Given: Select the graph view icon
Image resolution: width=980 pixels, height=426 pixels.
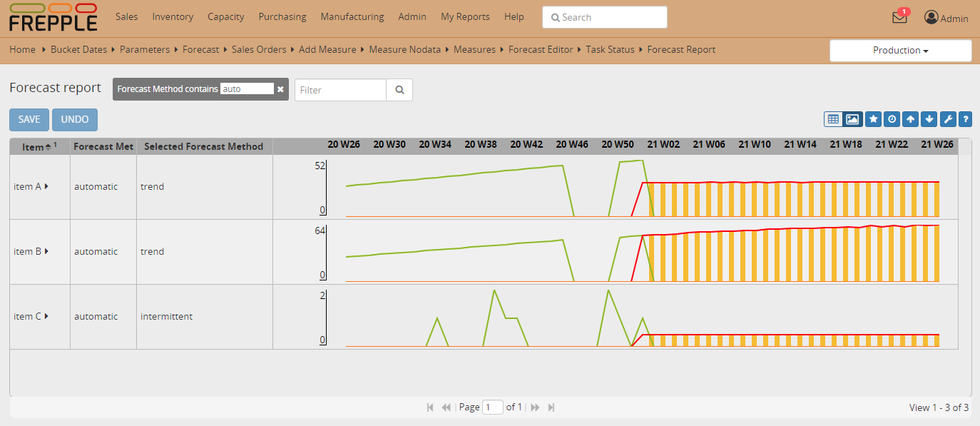Looking at the screenshot, I should [853, 119].
